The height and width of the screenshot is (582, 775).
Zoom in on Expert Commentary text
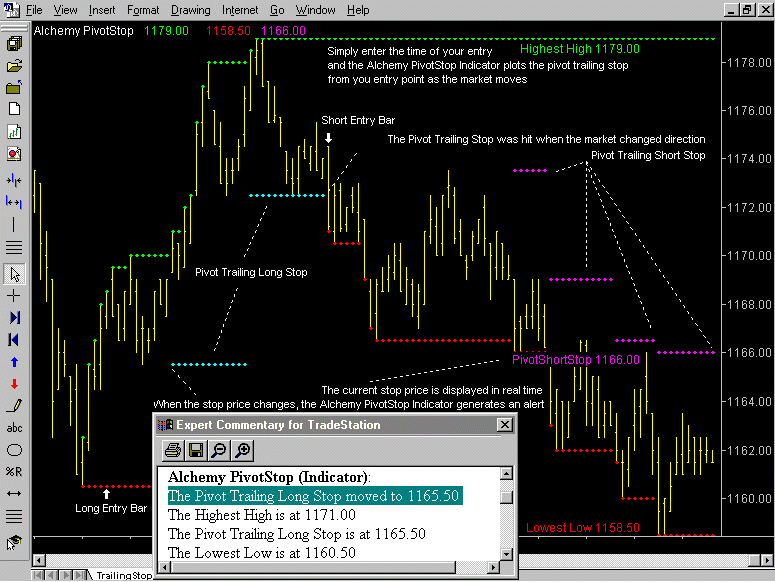243,450
